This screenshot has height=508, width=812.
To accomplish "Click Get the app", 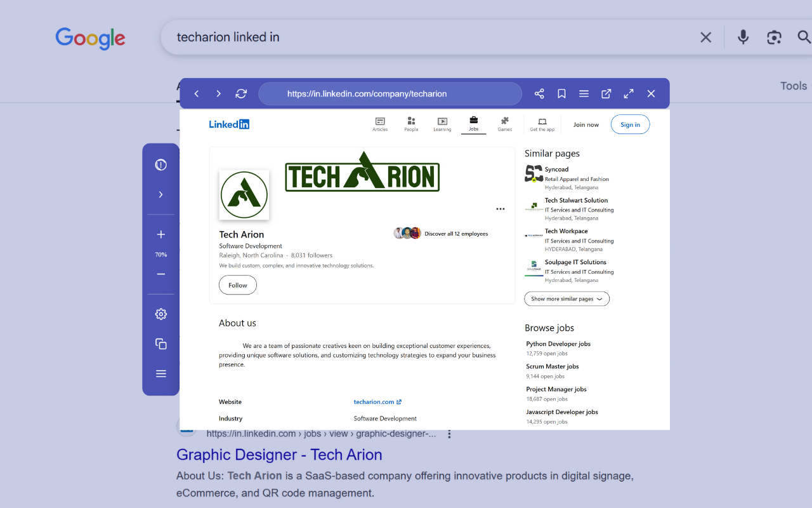I will 542,124.
